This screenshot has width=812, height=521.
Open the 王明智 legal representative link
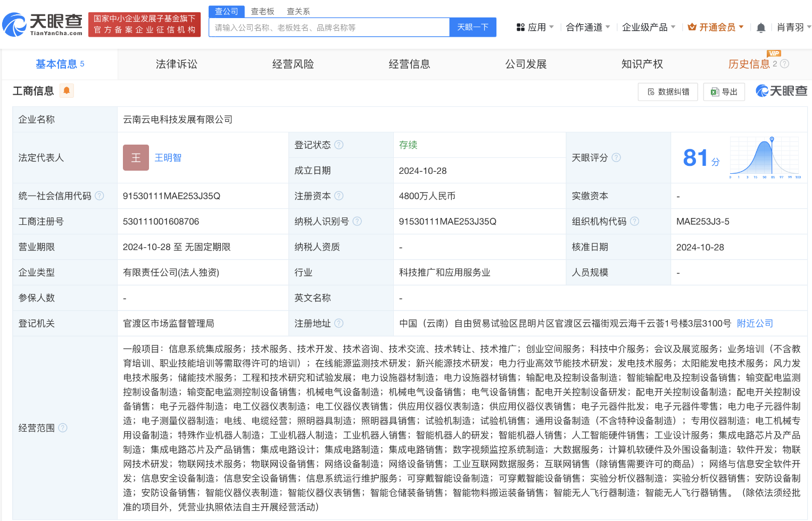click(168, 158)
